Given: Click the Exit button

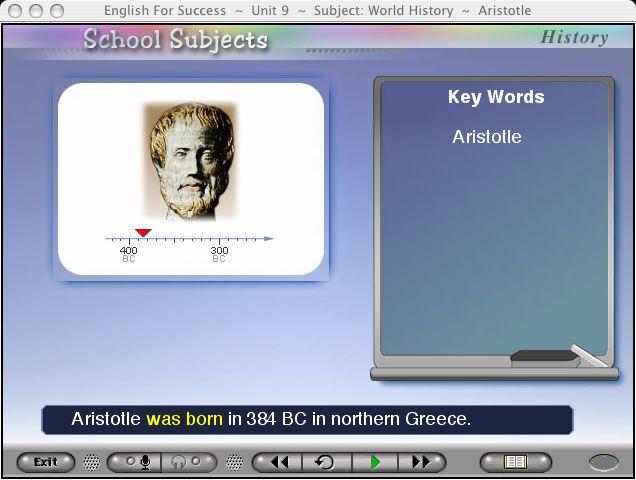Looking at the screenshot, I should [46, 462].
